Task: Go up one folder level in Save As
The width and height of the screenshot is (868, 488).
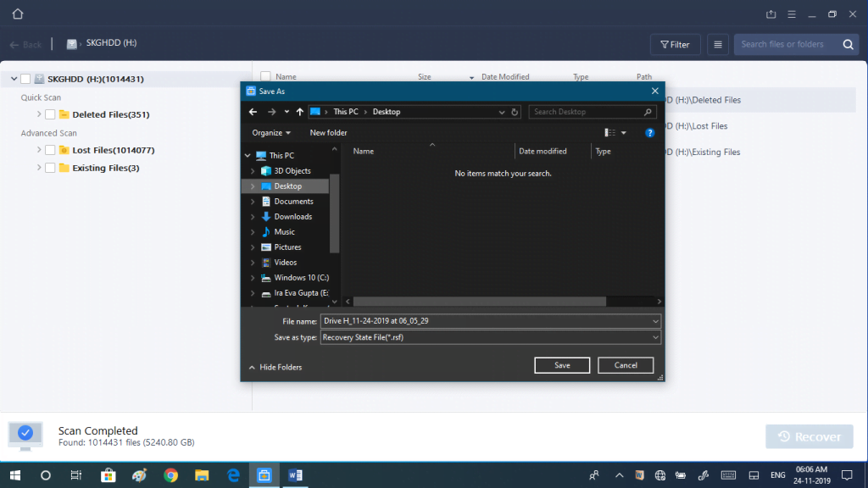Action: point(299,112)
